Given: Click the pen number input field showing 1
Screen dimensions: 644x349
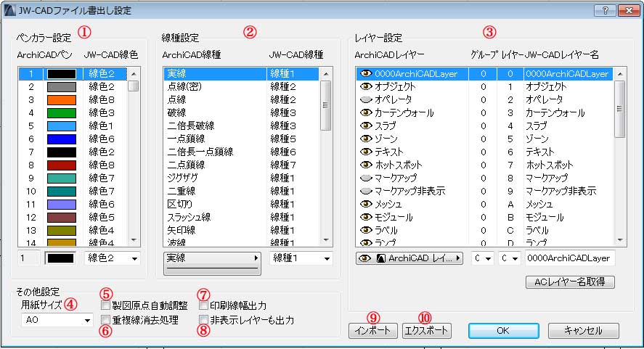Looking at the screenshot, I should coord(29,258).
